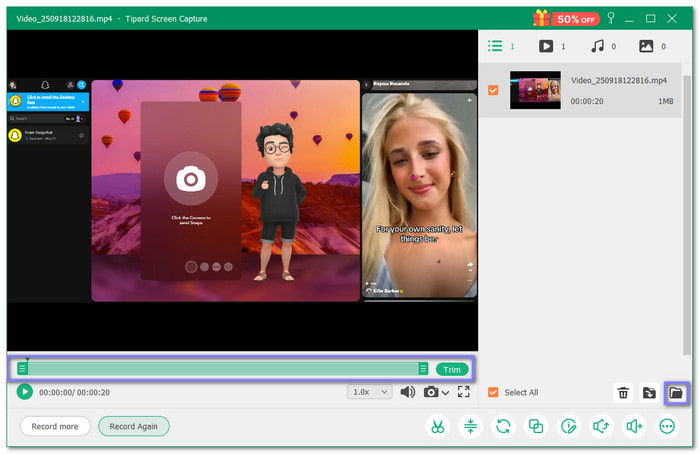Viewport: 700px width, 454px height.
Task: Click the 00:00:20 duration in list
Action: pos(587,101)
